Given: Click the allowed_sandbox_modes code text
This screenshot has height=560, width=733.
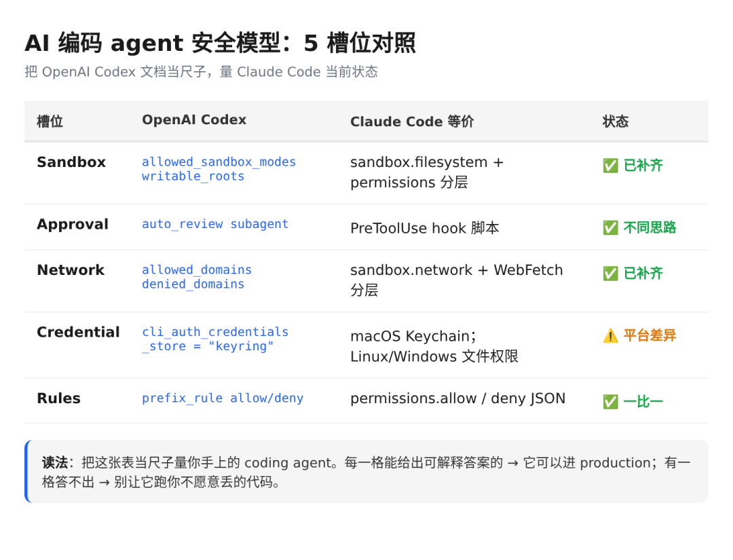Looking at the screenshot, I should [219, 162].
